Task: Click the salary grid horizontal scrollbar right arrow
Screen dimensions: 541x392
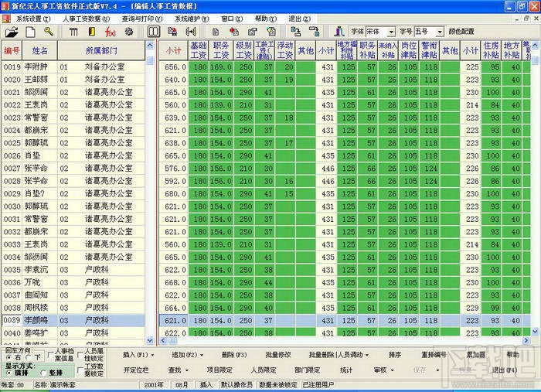Action: pos(526,341)
